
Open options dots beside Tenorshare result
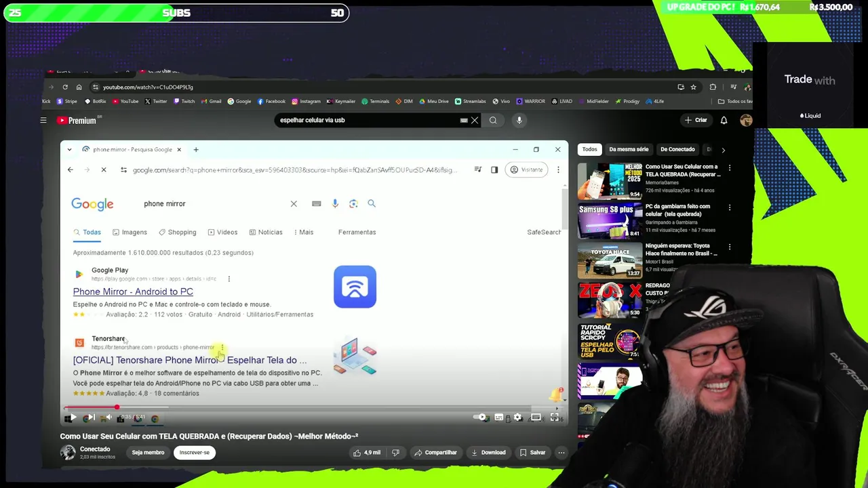click(x=222, y=347)
